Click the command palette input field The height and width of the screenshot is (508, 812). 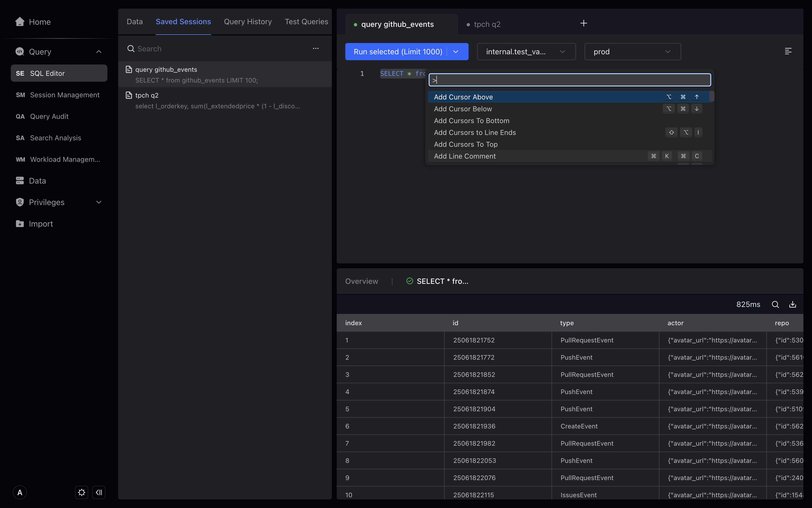pyautogui.click(x=570, y=80)
